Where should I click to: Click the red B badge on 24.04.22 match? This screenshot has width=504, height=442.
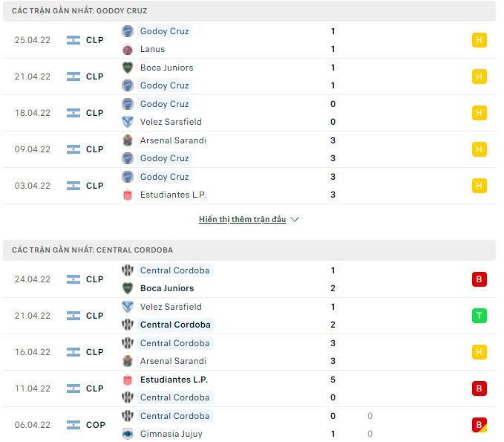click(479, 279)
